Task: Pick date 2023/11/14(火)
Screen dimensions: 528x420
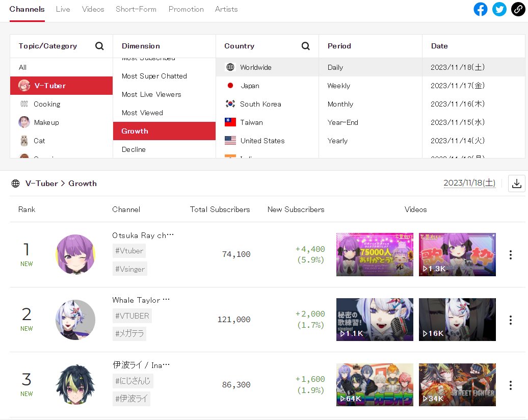Action: pos(474,141)
